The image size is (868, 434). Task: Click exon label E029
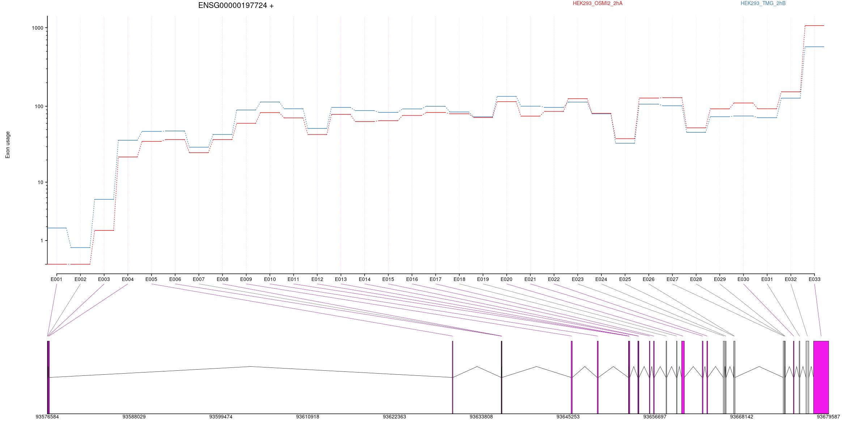pos(720,279)
